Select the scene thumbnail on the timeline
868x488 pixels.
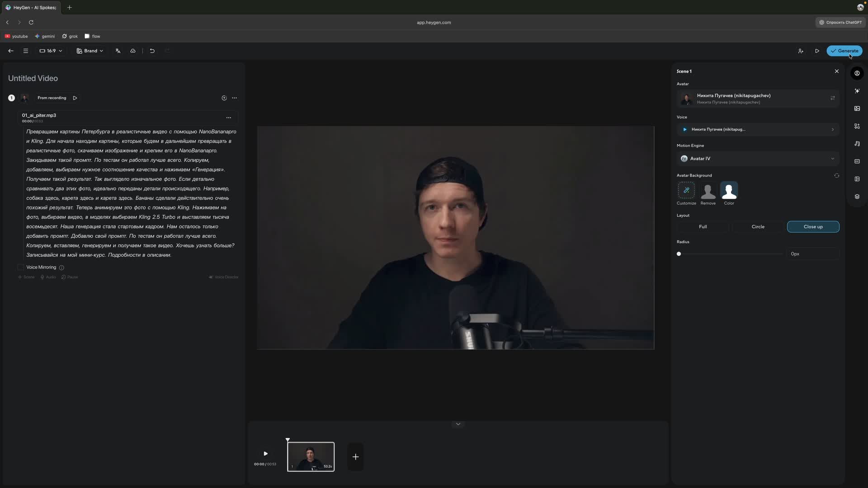coord(311,456)
